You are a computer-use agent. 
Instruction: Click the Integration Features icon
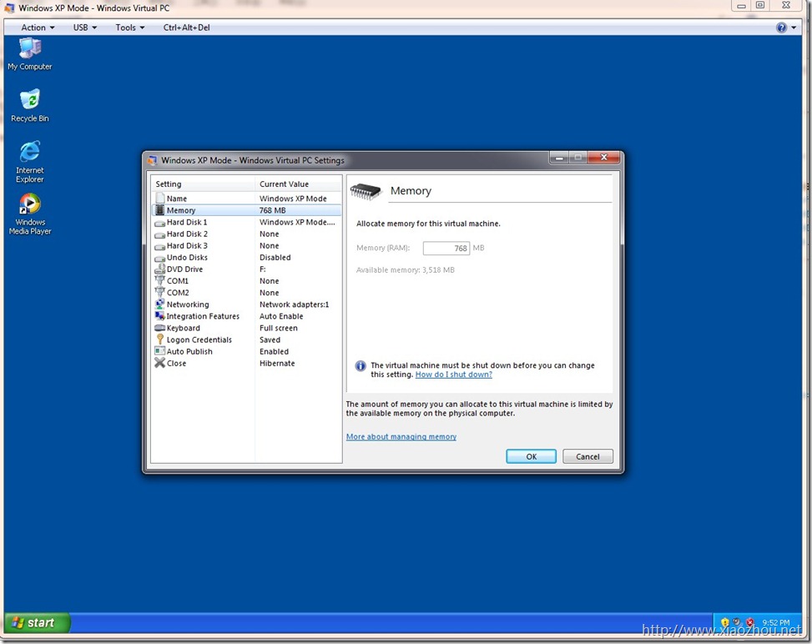[x=160, y=316]
